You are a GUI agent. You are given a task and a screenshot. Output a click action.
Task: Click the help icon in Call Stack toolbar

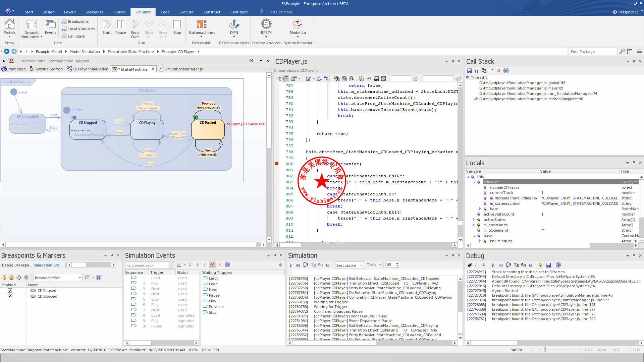point(506,70)
